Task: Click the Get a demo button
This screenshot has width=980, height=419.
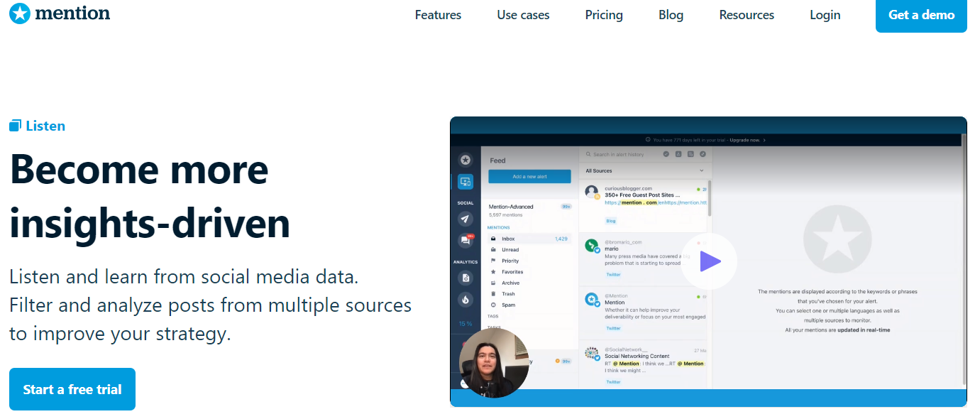Action: pos(921,15)
